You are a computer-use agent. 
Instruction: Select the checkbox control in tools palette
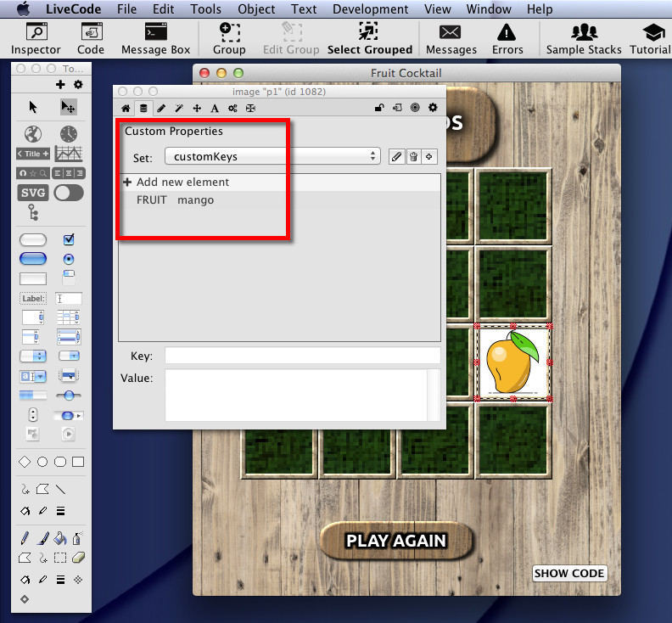point(69,240)
